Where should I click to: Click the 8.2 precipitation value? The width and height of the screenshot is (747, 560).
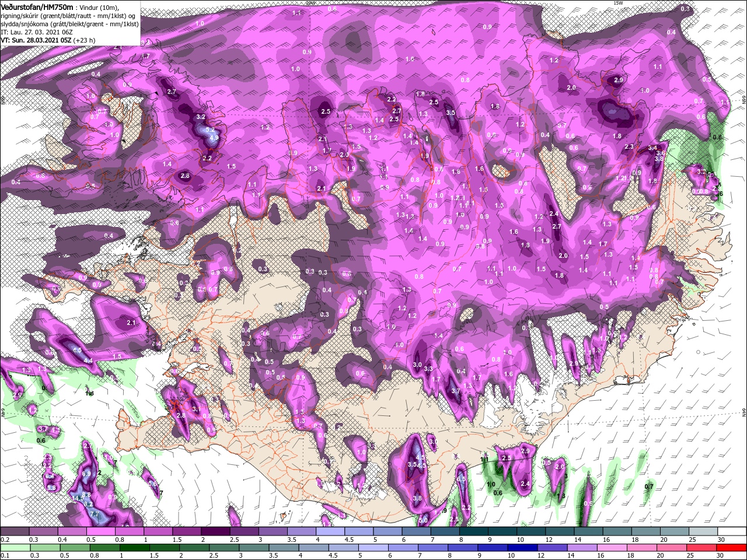[x=89, y=503]
